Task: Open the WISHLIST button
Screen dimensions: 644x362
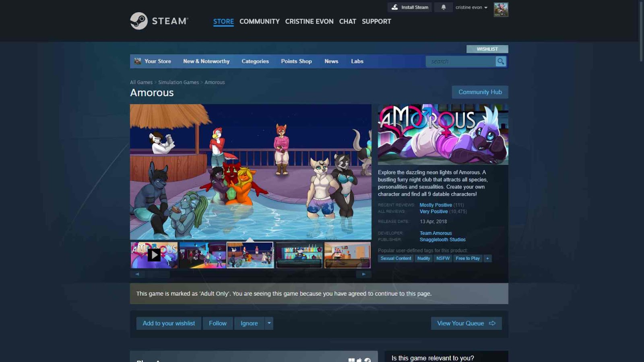Action: click(x=487, y=49)
